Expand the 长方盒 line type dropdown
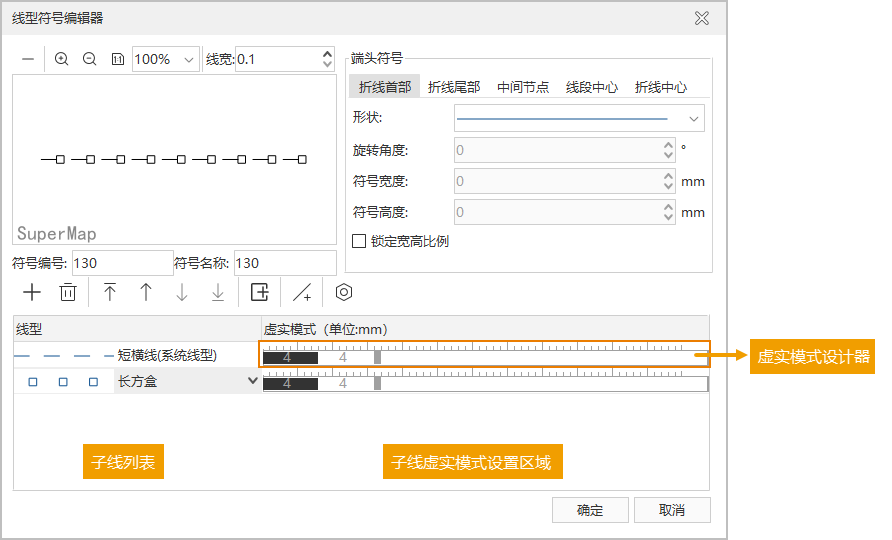The height and width of the screenshot is (540, 892). coord(253,381)
